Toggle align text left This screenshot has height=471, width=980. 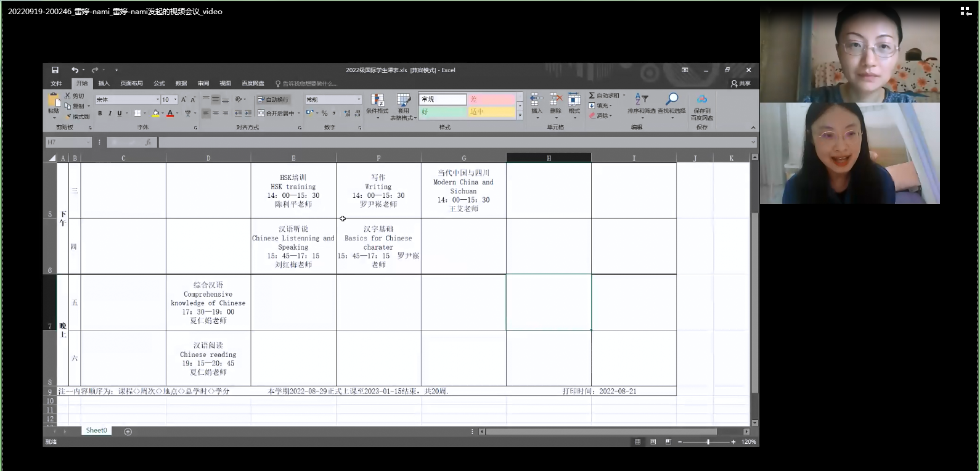206,113
